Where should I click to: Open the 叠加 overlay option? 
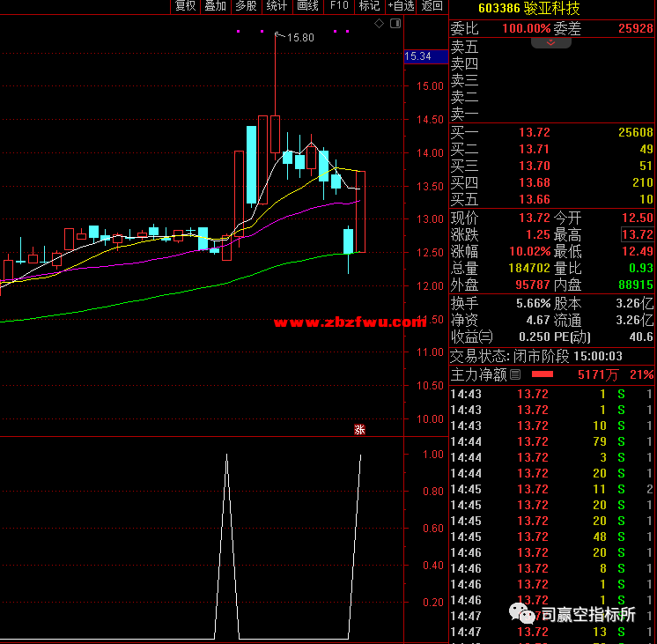tap(216, 6)
